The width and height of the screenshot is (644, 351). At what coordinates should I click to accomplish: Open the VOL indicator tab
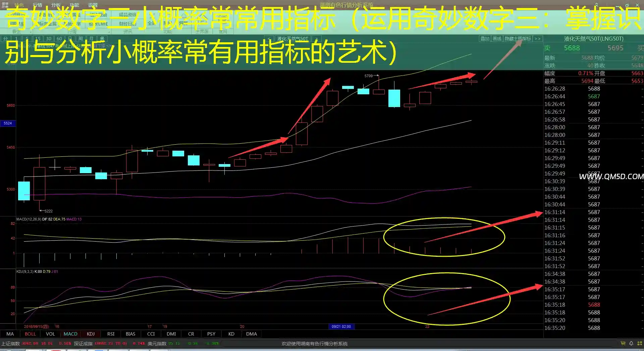coord(50,334)
